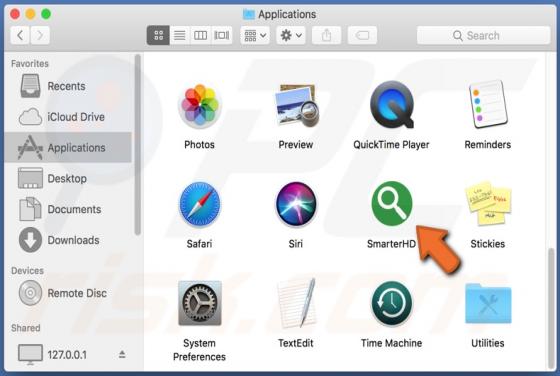Image resolution: width=560 pixels, height=376 pixels.
Task: Click into the Search field
Action: 484,35
